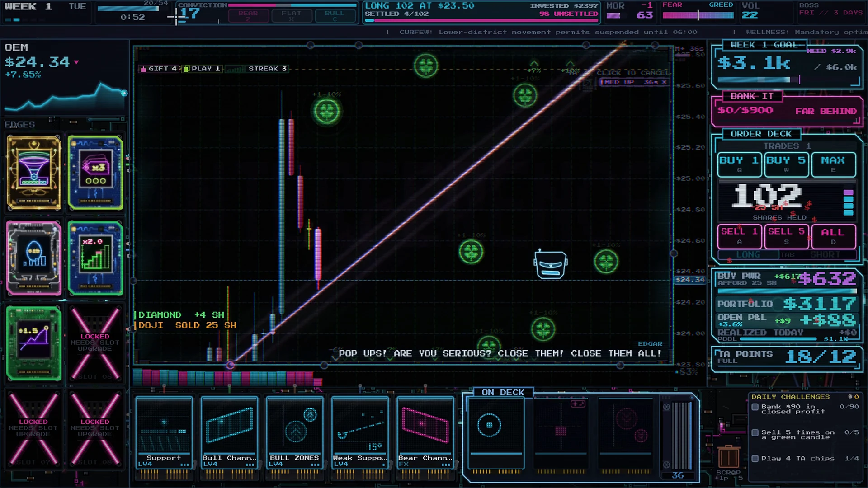Click the BUY 5 order button
The width and height of the screenshot is (868, 488).
pos(786,164)
